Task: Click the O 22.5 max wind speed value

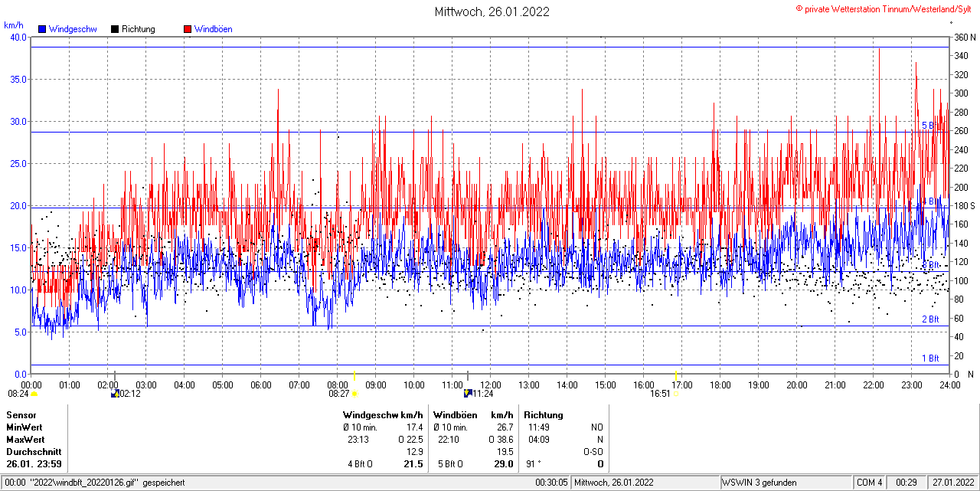Action: coord(410,440)
